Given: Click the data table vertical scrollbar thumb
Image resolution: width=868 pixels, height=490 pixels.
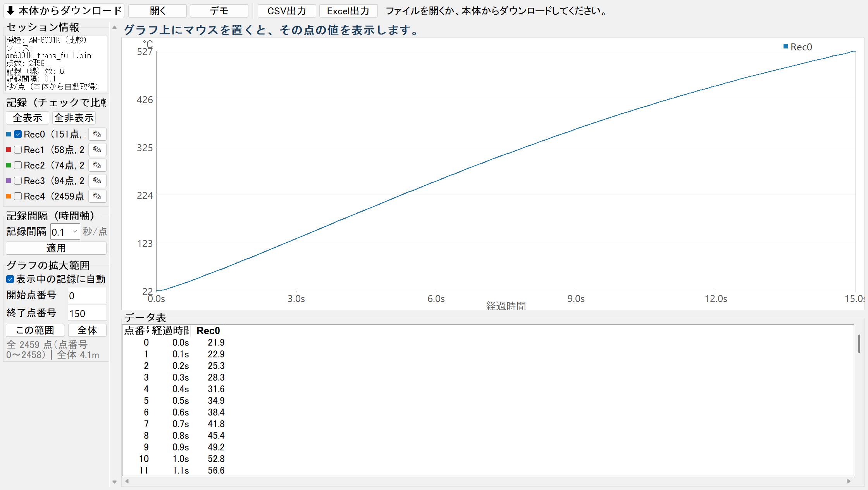Looking at the screenshot, I should pyautogui.click(x=859, y=343).
